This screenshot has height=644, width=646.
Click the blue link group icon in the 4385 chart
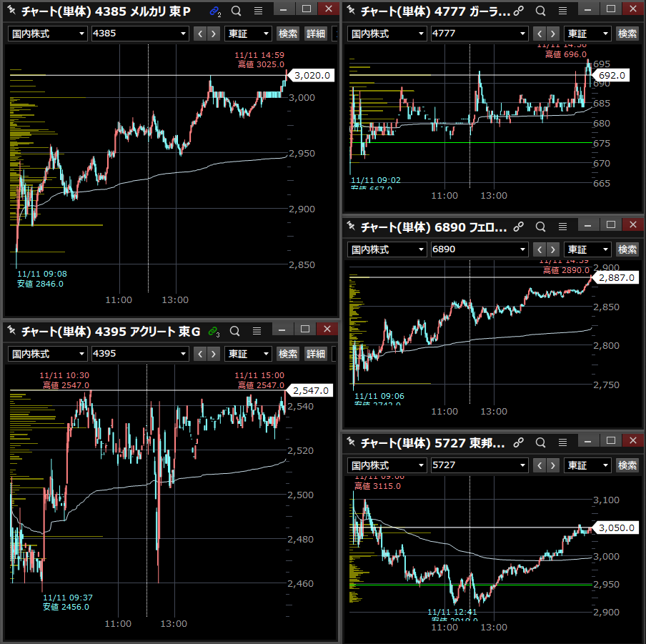(x=214, y=11)
